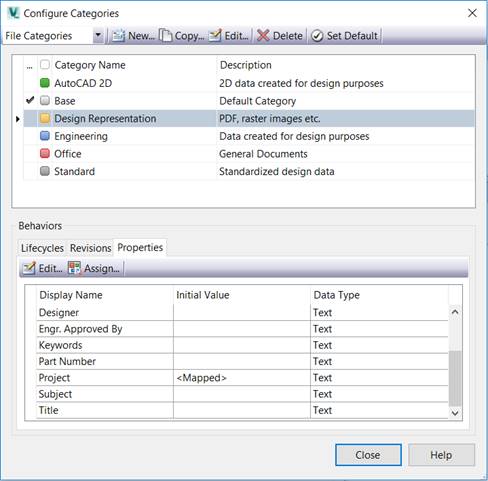Click the Copy category icon
This screenshot has height=481, width=488.
pos(165,36)
